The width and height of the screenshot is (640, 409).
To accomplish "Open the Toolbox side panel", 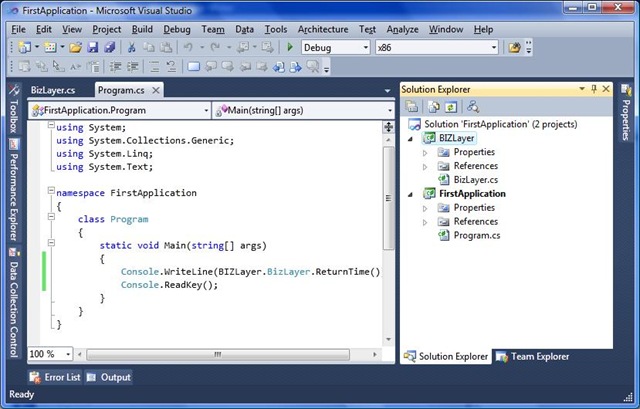I will [x=13, y=109].
